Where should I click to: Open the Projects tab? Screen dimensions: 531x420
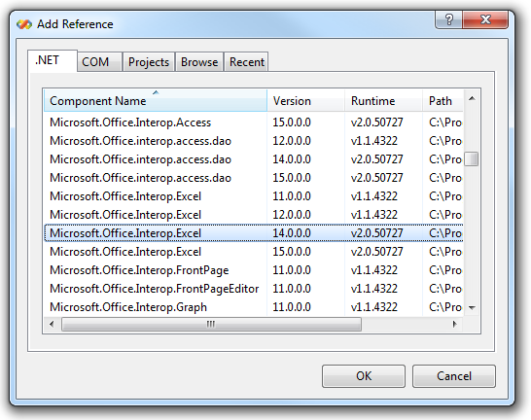(149, 62)
